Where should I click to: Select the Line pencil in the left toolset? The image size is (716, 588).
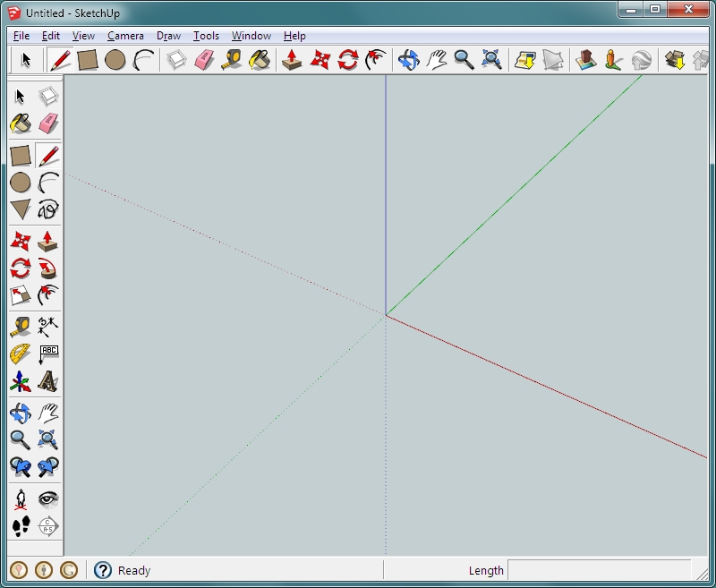[48, 156]
